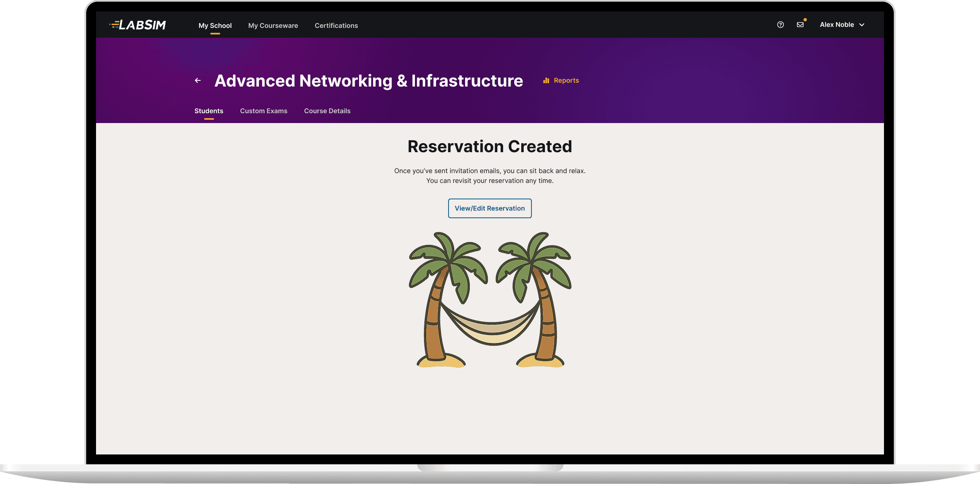The image size is (980, 484).
Task: Open the envelope messages icon
Action: (800, 25)
